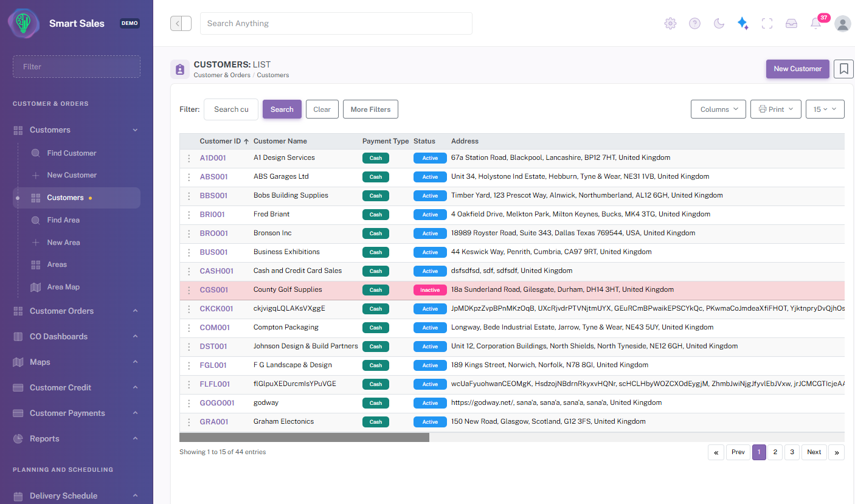Open the AI sparkle assistant icon
The width and height of the screenshot is (855, 504).
point(742,23)
